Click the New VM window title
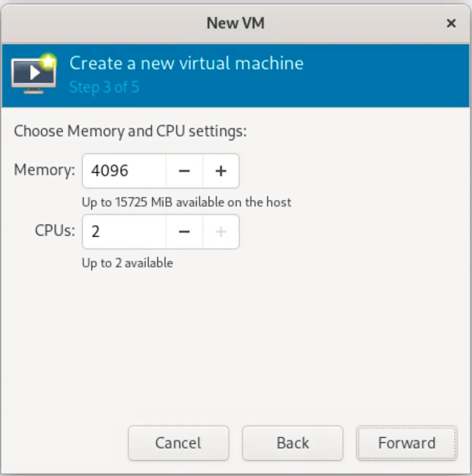This screenshot has height=476, width=472. (x=236, y=23)
